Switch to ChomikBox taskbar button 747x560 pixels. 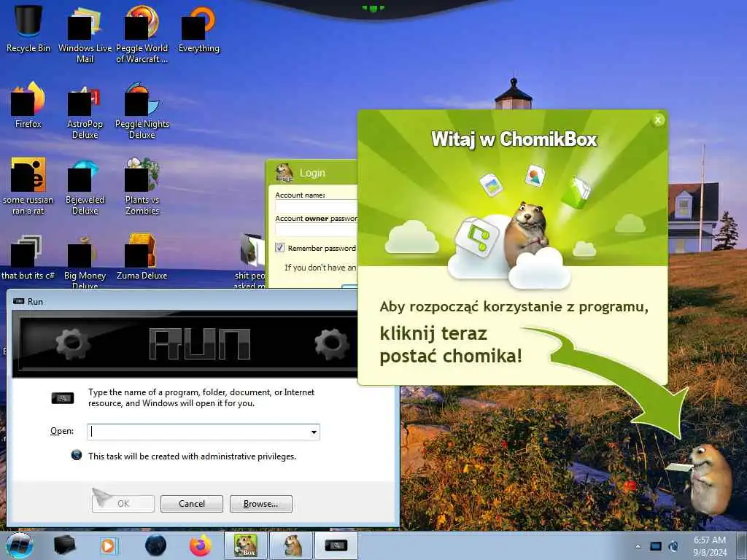[246, 545]
